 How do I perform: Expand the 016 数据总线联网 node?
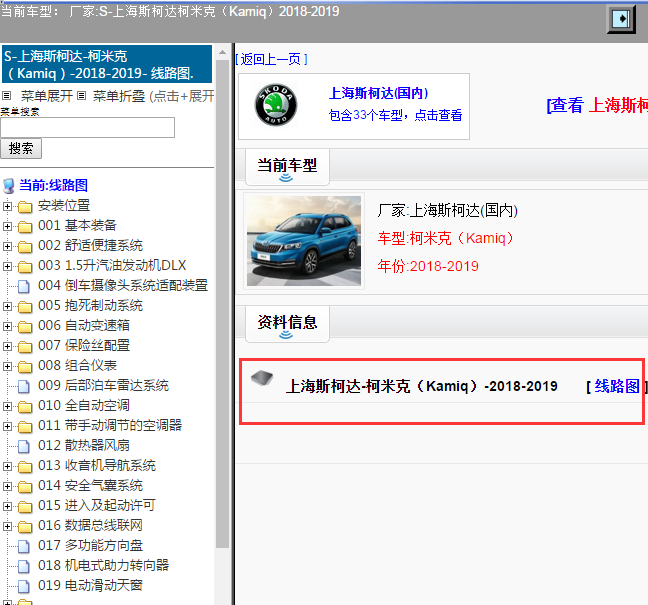(x=7, y=526)
